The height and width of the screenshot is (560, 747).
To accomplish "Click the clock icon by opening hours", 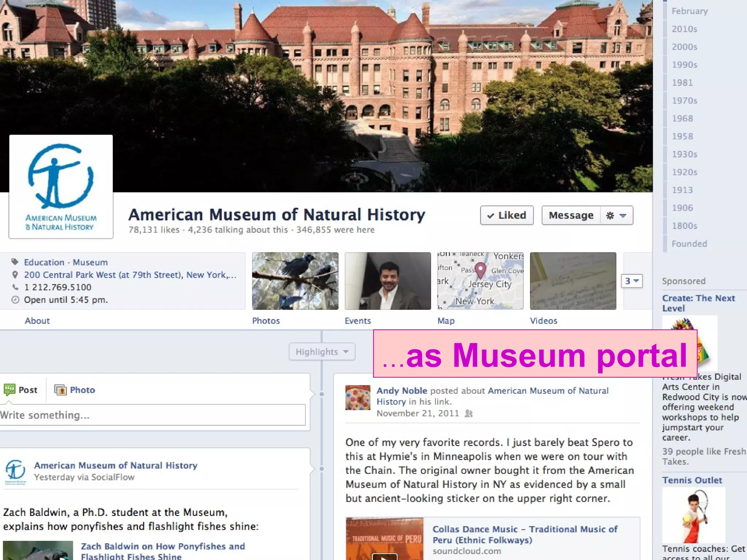I will coord(15,300).
